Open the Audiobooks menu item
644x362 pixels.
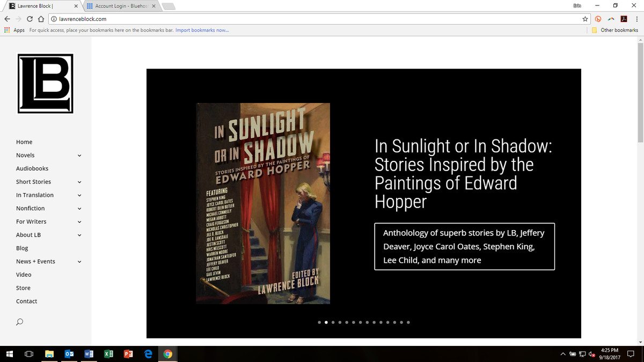click(x=32, y=168)
